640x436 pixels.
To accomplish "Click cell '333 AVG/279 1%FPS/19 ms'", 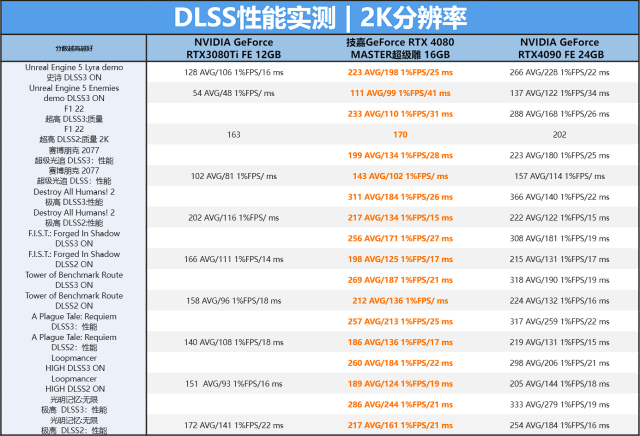I will tap(560, 405).
